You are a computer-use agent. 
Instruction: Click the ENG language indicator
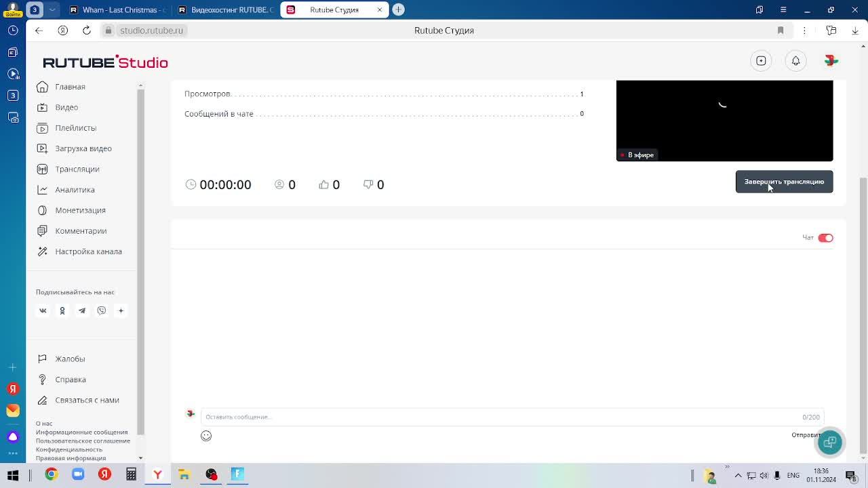(x=793, y=475)
